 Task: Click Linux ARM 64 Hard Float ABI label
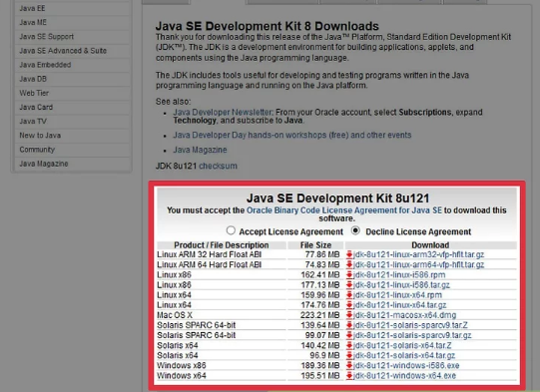pos(209,264)
